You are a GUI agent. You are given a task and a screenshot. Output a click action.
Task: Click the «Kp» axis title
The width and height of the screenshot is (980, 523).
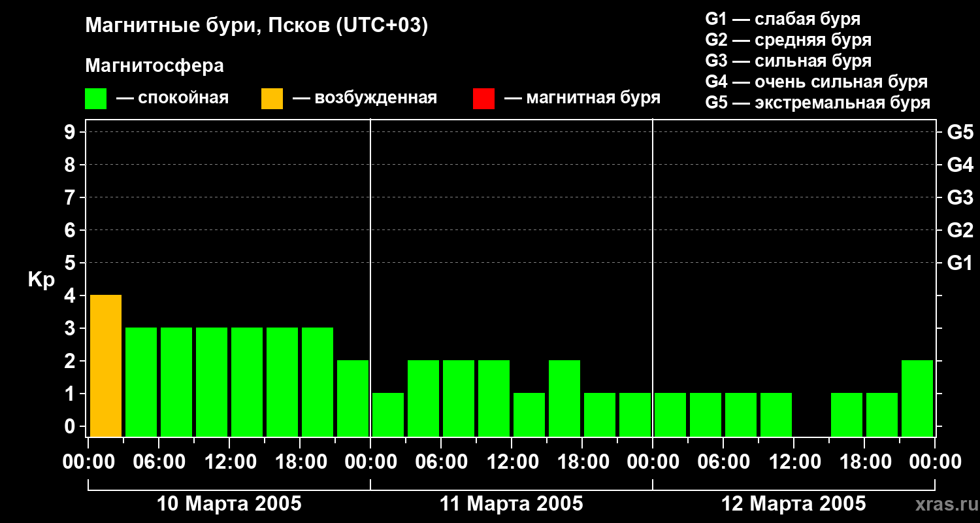pos(41,280)
